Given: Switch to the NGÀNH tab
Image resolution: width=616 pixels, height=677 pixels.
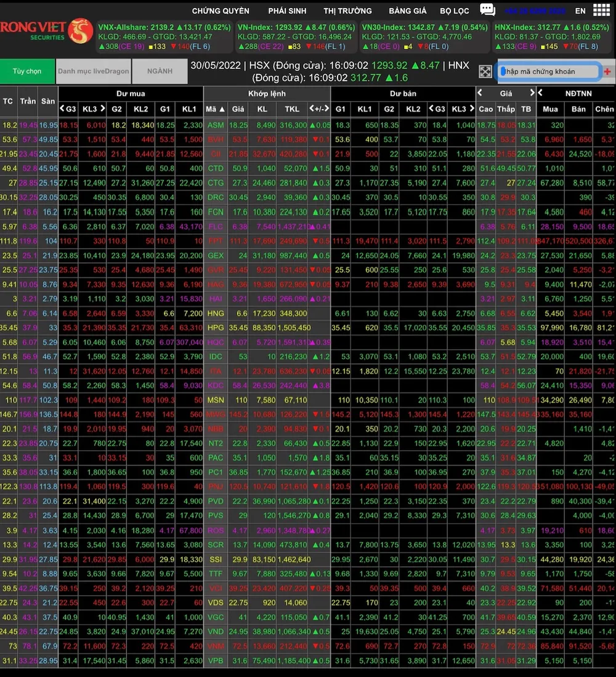Looking at the screenshot, I should pos(160,71).
